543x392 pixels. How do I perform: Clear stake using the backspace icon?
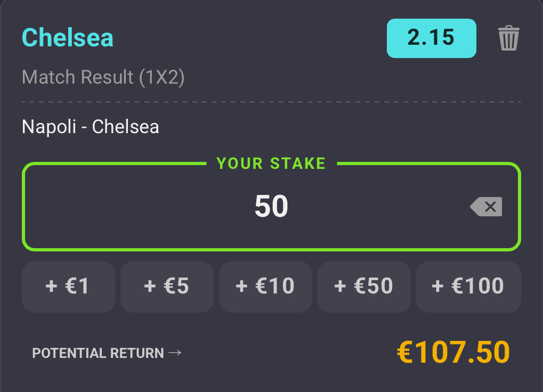(x=486, y=207)
